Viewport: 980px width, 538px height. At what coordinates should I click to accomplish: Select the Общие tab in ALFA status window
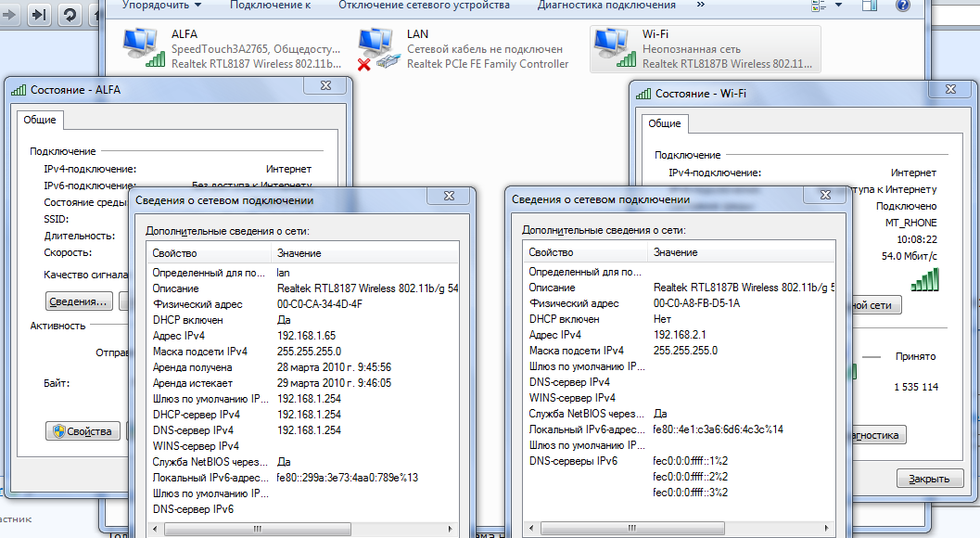[x=39, y=120]
